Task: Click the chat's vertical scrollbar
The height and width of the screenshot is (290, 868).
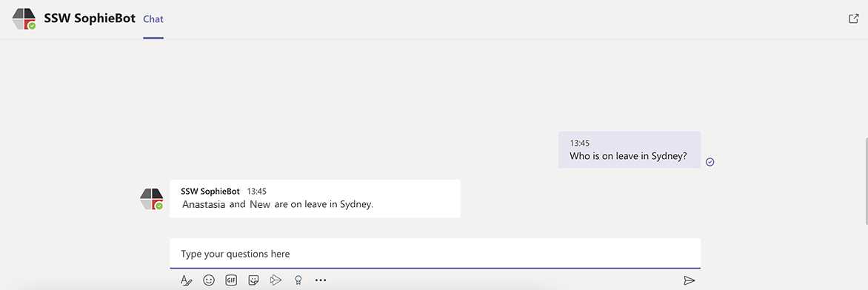Action: [866, 180]
